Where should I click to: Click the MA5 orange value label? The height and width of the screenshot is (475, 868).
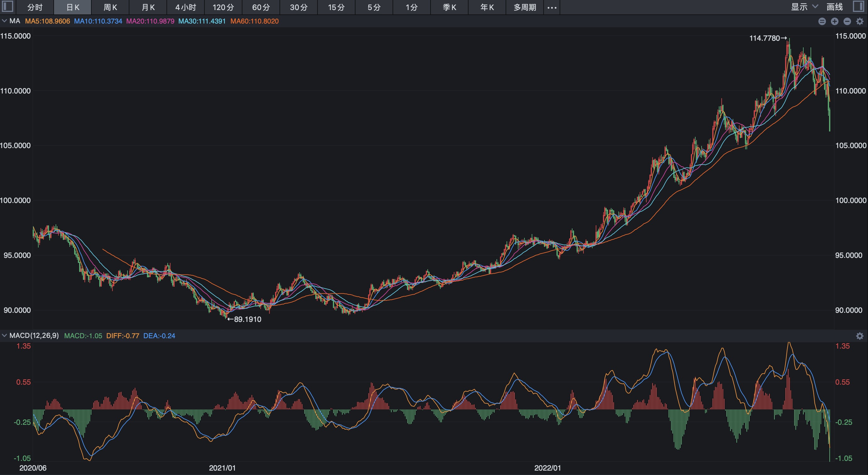(47, 21)
